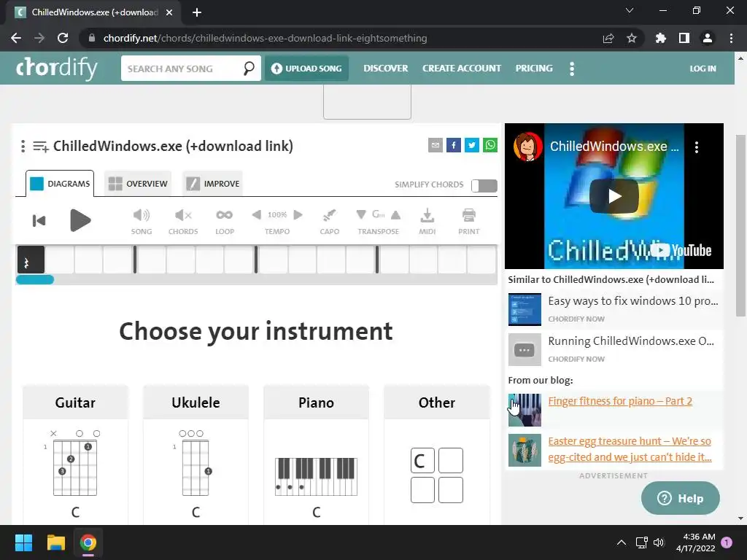The width and height of the screenshot is (747, 560).
Task: Toggle the Song volume icon
Action: click(x=142, y=215)
